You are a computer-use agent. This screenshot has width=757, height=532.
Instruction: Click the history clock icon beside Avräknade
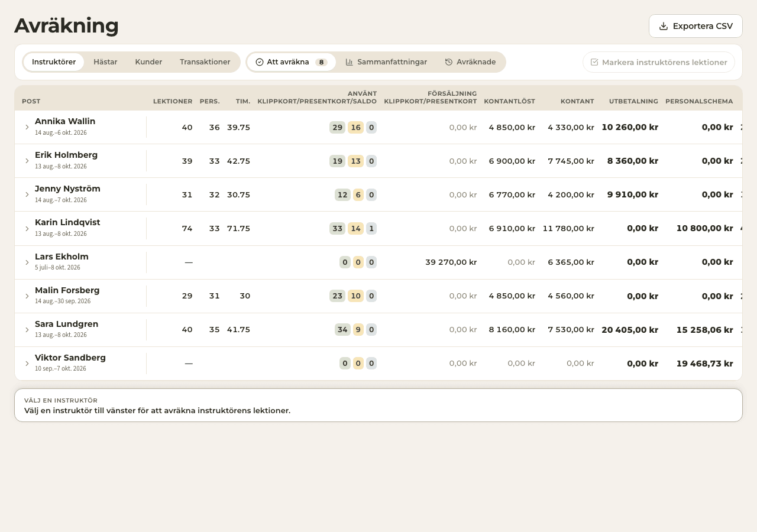point(449,62)
